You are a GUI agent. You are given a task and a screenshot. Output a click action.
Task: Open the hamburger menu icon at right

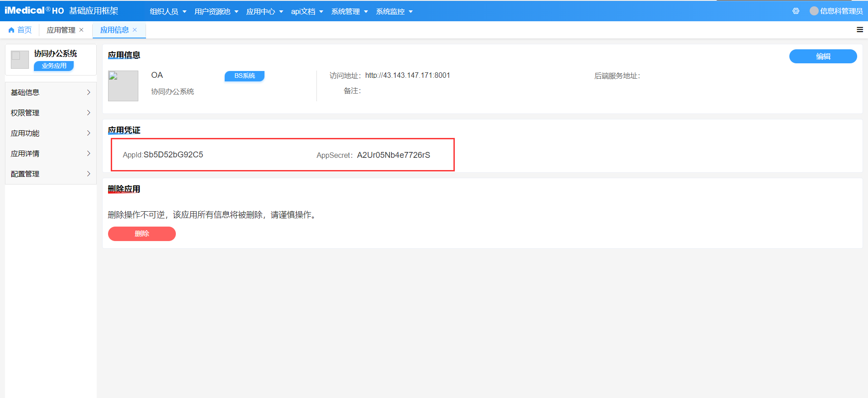coord(859,30)
